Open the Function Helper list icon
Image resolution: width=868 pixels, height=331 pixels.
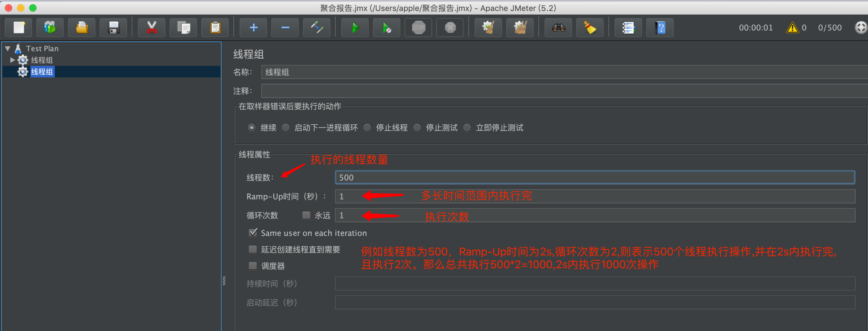pos(628,28)
